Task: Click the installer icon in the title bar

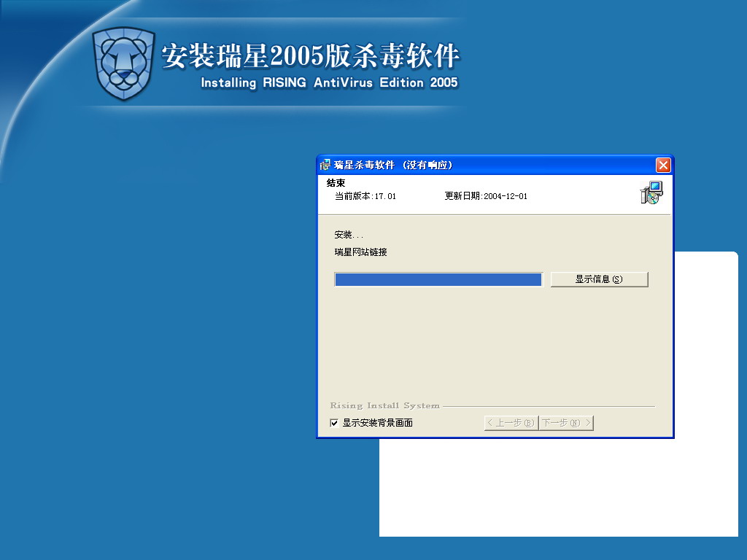Action: pyautogui.click(x=325, y=165)
